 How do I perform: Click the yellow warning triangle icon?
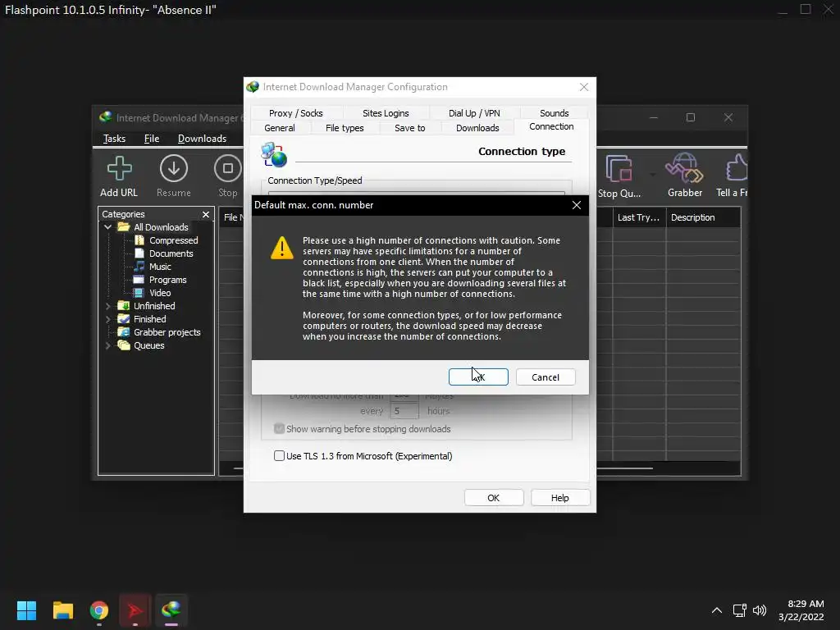pos(282,248)
